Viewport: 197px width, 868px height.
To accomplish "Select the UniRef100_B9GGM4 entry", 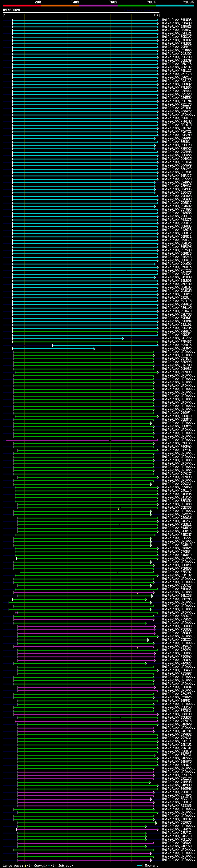I will [x=177, y=139].
